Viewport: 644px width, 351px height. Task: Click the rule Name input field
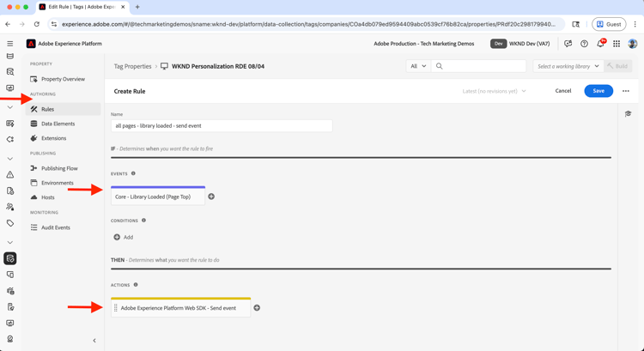point(222,125)
